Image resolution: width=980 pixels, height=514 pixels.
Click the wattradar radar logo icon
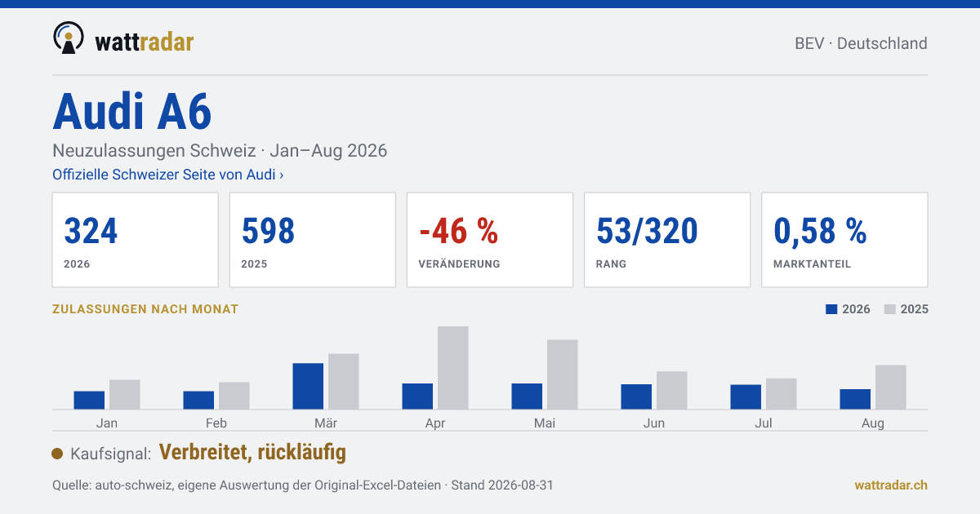(x=68, y=38)
